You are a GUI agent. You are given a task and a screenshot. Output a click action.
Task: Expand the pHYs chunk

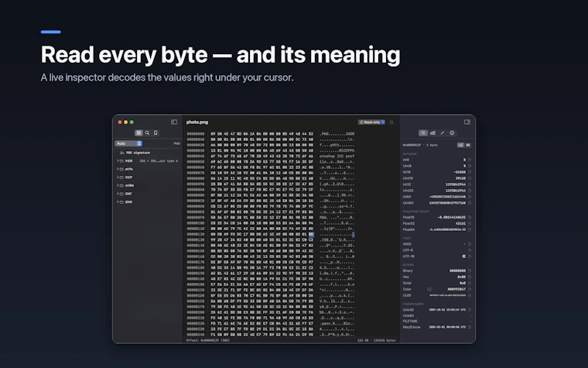coord(118,169)
